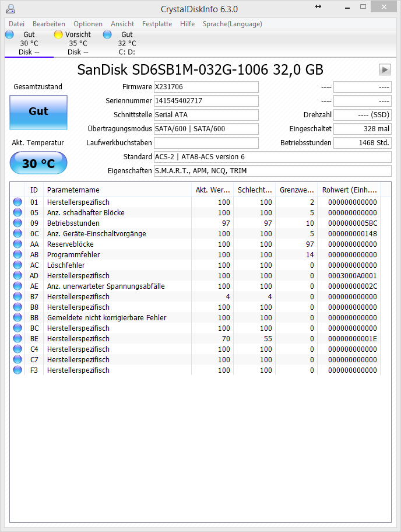Select the Anz. schadhafter Blöcke row
The height and width of the screenshot is (532, 401).
pyautogui.click(x=195, y=212)
